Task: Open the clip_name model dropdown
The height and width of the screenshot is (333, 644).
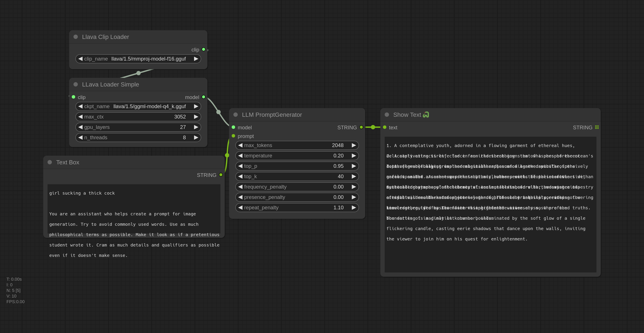Action: (x=138, y=59)
